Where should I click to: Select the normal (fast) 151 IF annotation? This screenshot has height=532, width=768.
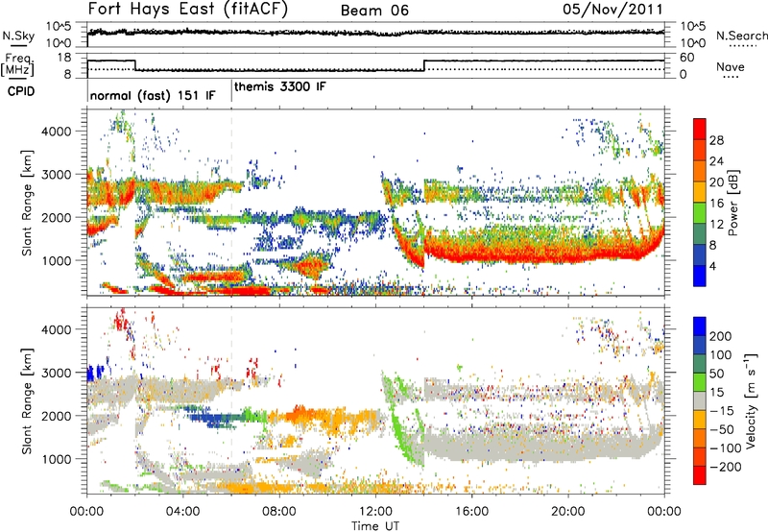(153, 95)
